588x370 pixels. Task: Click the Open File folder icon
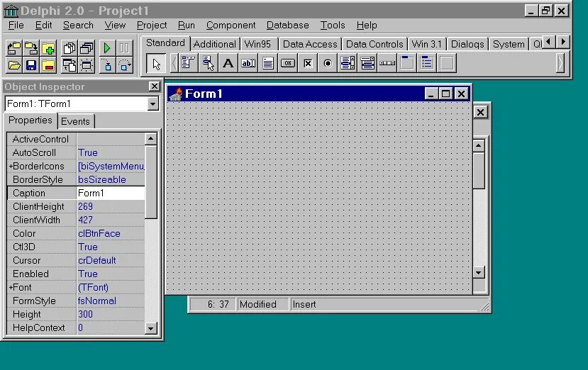[14, 65]
